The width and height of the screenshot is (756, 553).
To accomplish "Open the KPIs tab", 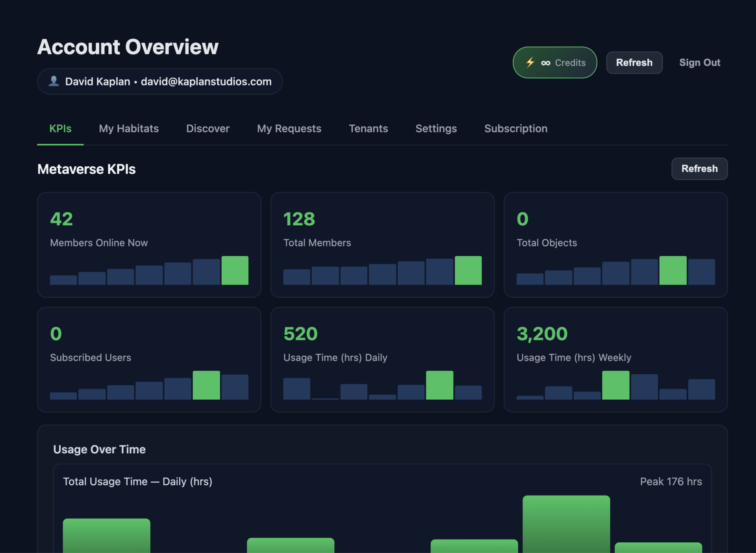I will [x=60, y=129].
